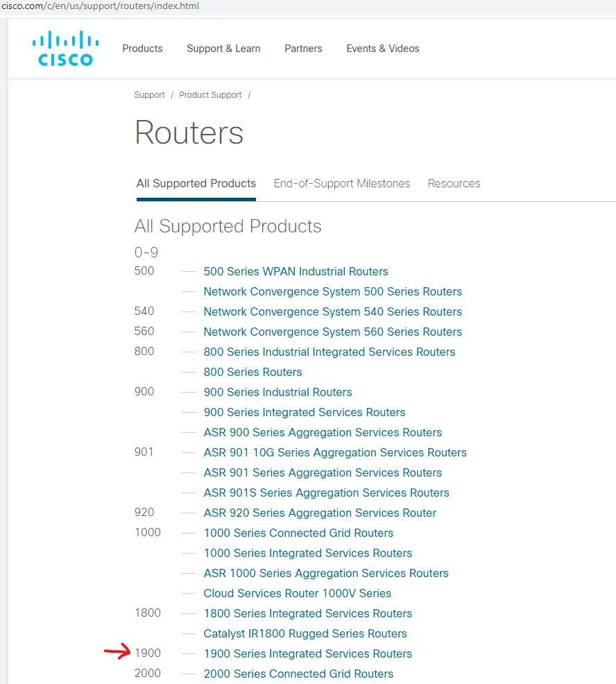
Task: Open Catalyst IR1800 Rugged Series Routers
Action: (x=305, y=633)
